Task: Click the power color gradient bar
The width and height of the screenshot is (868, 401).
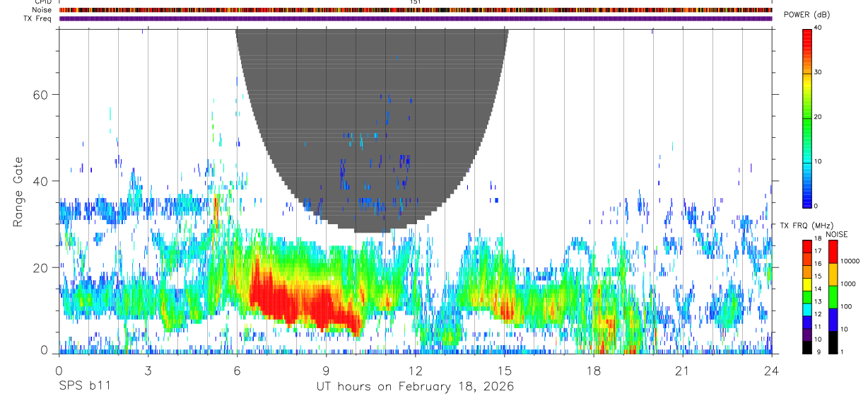Action: [x=807, y=117]
